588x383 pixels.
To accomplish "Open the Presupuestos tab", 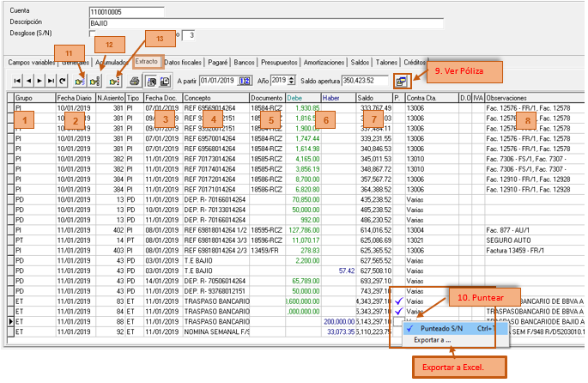I will [x=279, y=63].
